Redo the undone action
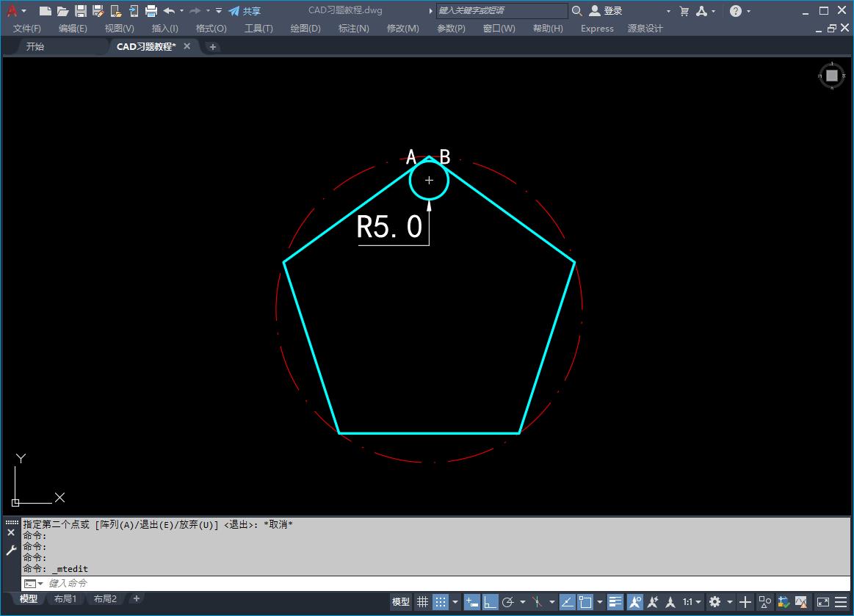Image resolution: width=854 pixels, height=616 pixels. click(x=195, y=10)
